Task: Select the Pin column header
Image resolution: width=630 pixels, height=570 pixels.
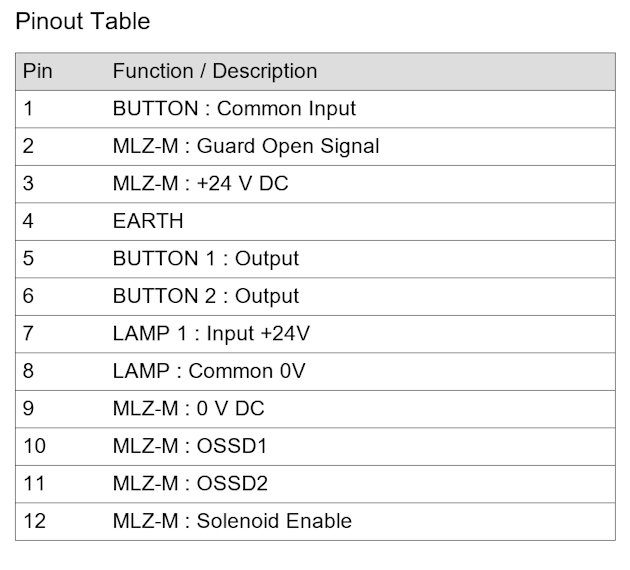Action: pos(38,71)
